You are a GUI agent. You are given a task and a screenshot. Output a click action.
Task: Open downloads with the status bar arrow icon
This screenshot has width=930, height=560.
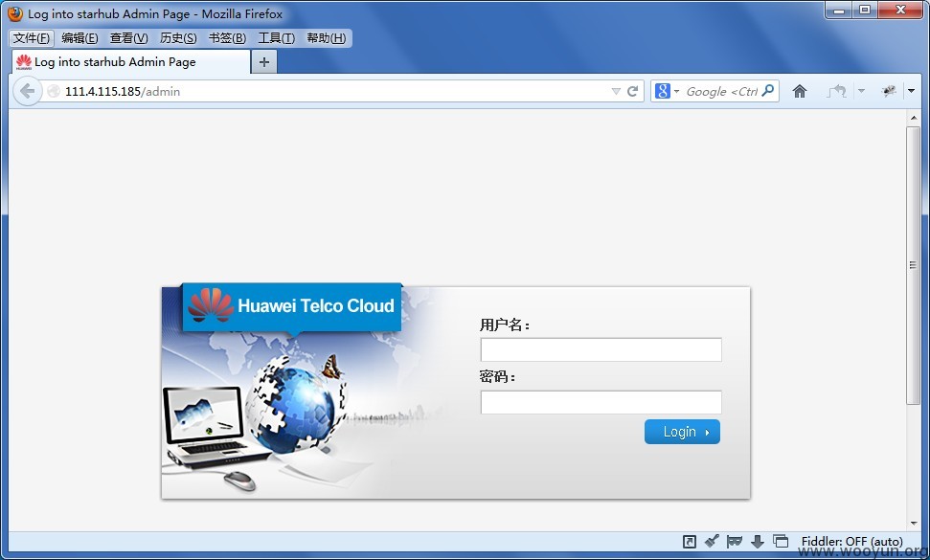[x=758, y=541]
